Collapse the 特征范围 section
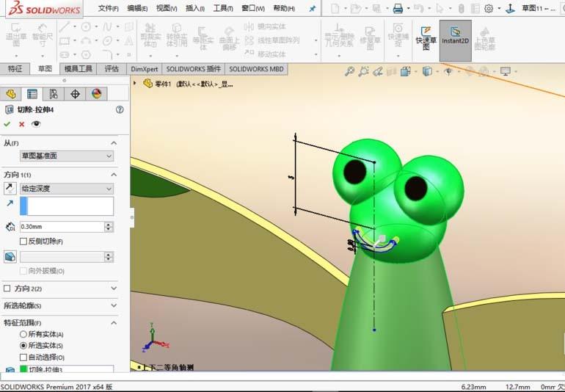Screen dimensions: 565x392 114,323
